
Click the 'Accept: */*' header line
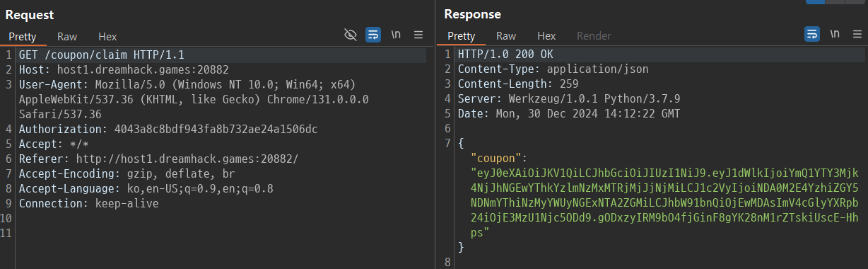tap(54, 144)
